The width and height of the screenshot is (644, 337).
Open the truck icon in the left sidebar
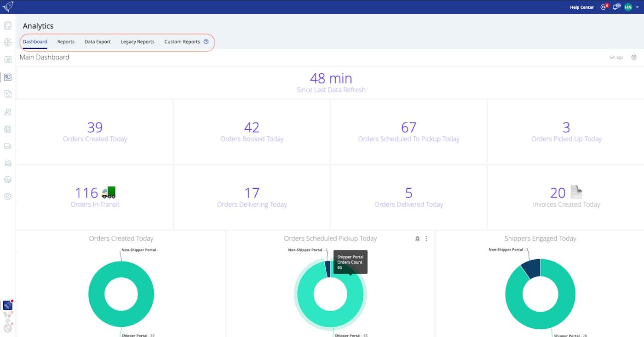click(x=8, y=146)
